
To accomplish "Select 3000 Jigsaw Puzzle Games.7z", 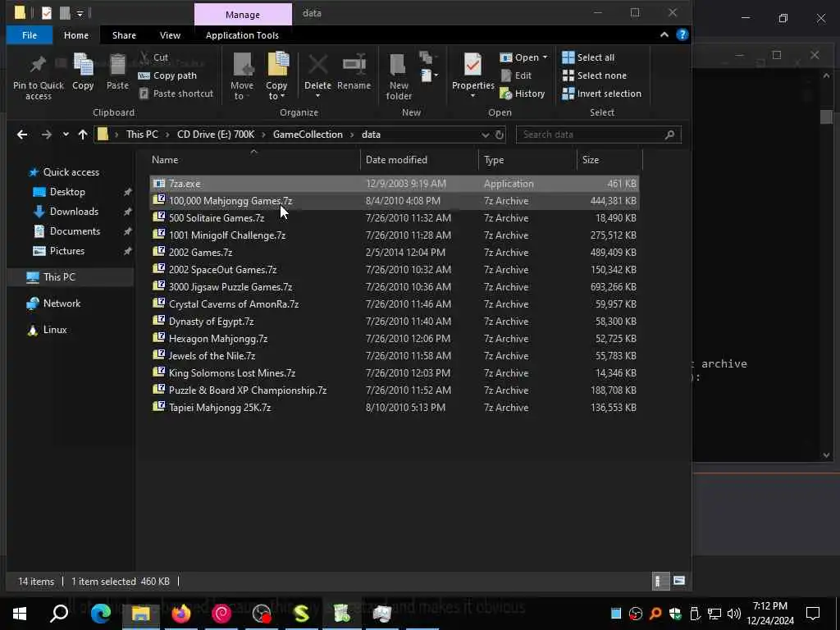I will (395, 287).
